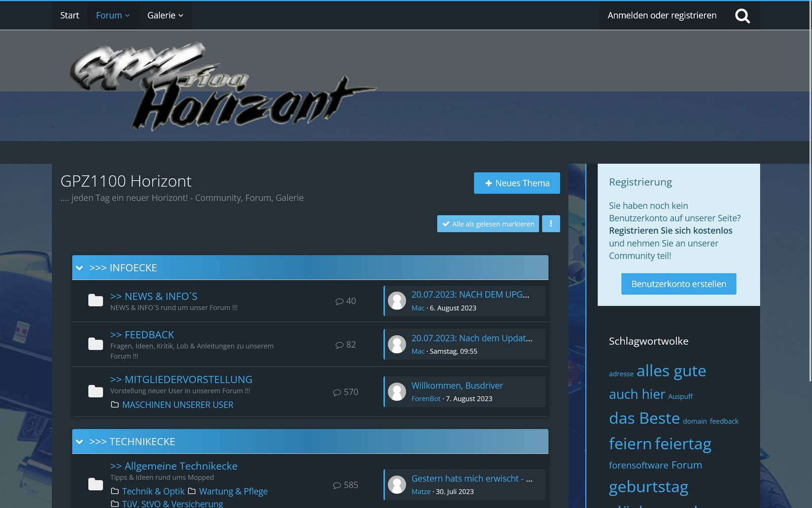The image size is (812, 508).
Task: Collapse the >>> TECHNIKECKE category
Action: coord(79,441)
